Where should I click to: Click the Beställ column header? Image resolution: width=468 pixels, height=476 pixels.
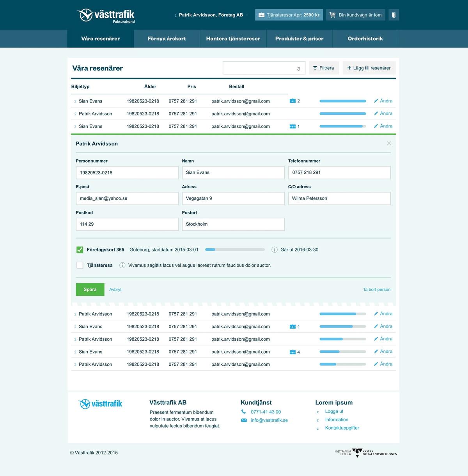[237, 87]
